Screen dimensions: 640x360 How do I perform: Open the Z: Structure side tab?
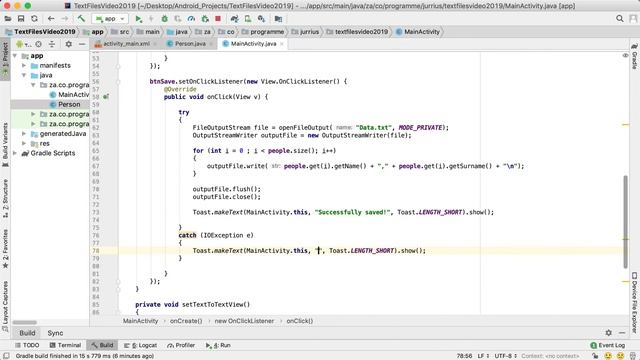point(5,198)
